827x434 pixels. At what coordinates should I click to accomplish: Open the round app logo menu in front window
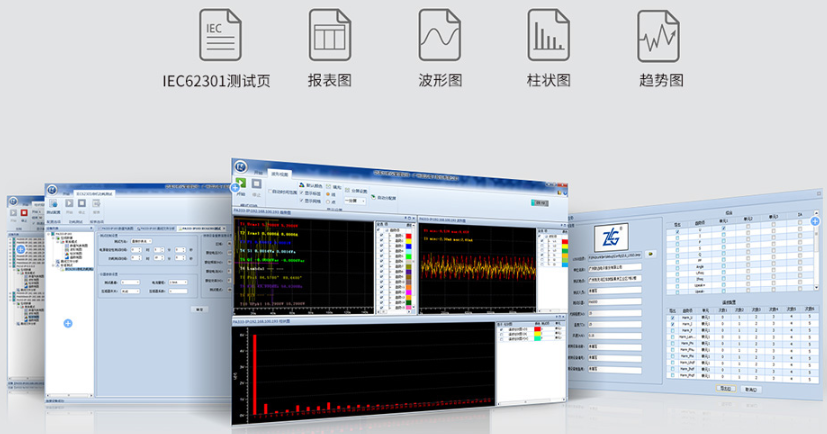pyautogui.click(x=241, y=167)
